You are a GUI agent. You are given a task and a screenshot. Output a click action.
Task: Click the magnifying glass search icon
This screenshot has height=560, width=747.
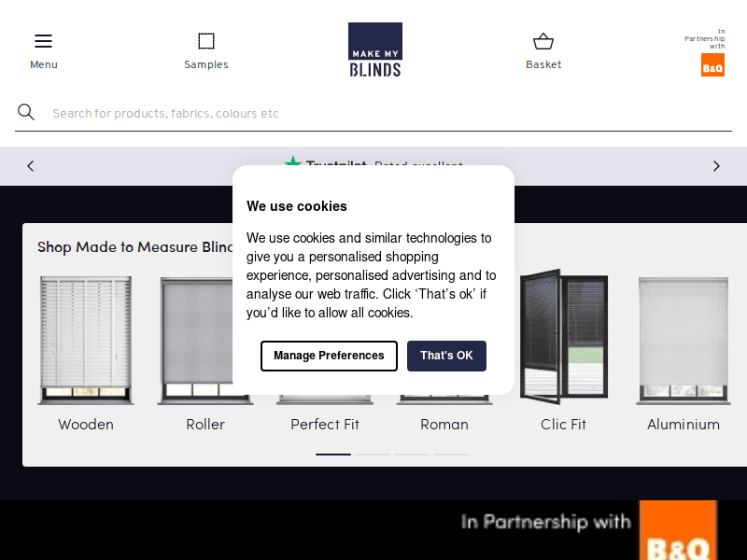tap(26, 113)
